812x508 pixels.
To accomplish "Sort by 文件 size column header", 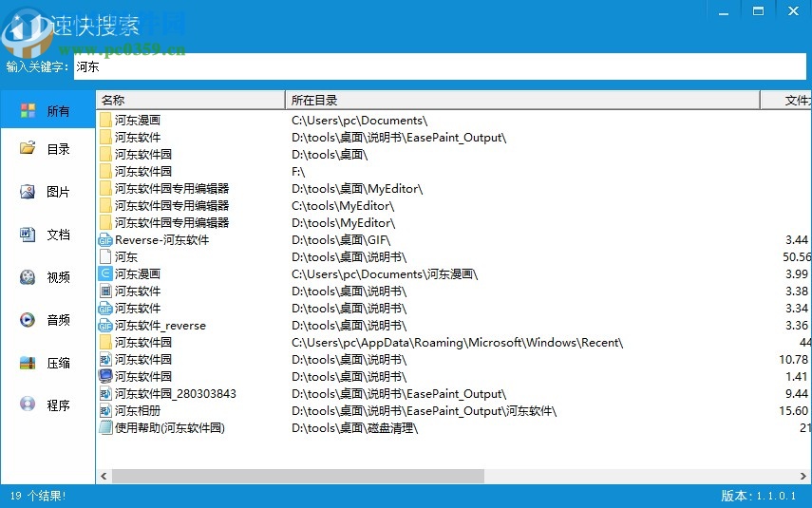I will coord(786,100).
